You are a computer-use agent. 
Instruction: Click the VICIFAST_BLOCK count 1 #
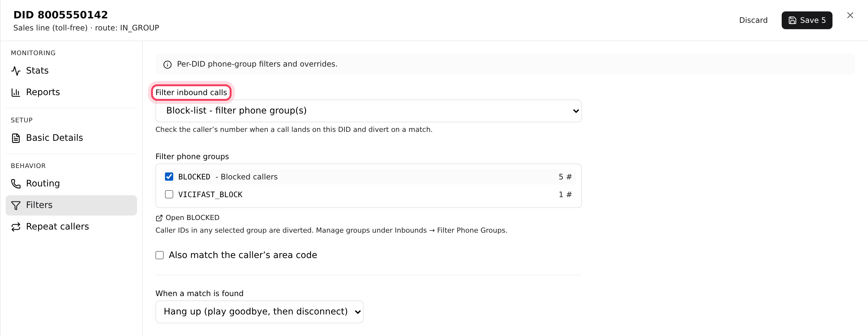tap(565, 195)
